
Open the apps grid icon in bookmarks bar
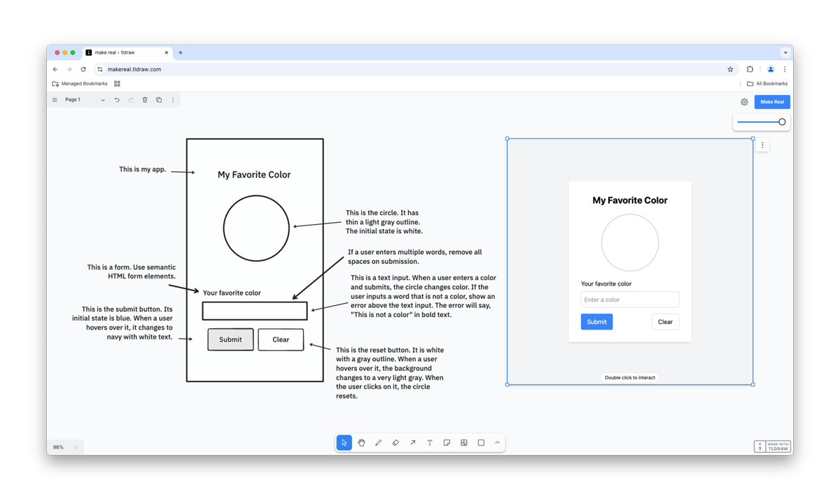117,83
